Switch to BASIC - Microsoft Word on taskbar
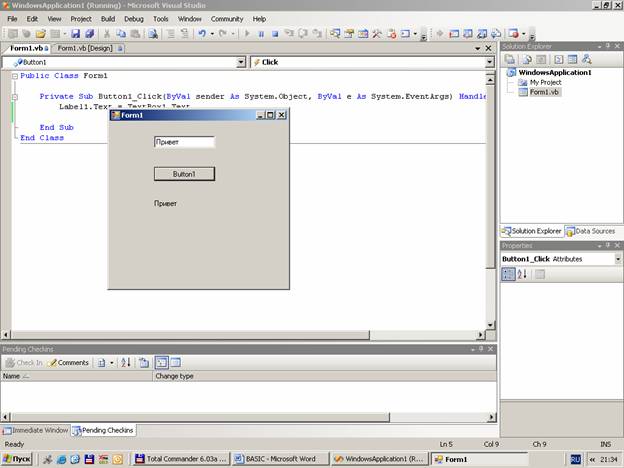The image size is (624, 468). (281, 459)
